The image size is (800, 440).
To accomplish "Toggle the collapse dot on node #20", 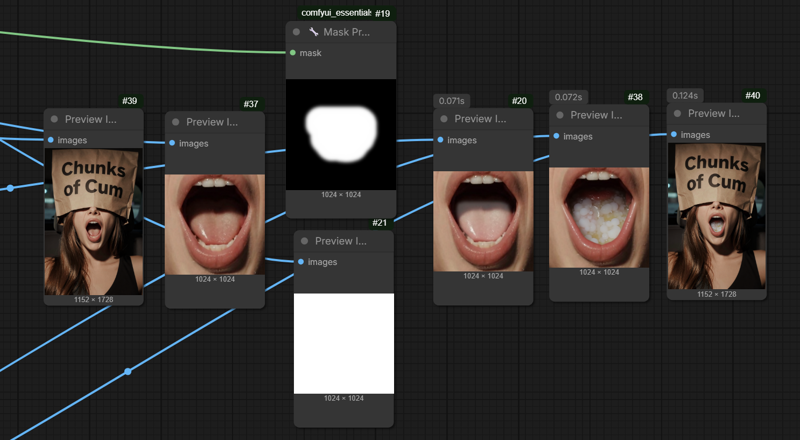I will point(442,119).
